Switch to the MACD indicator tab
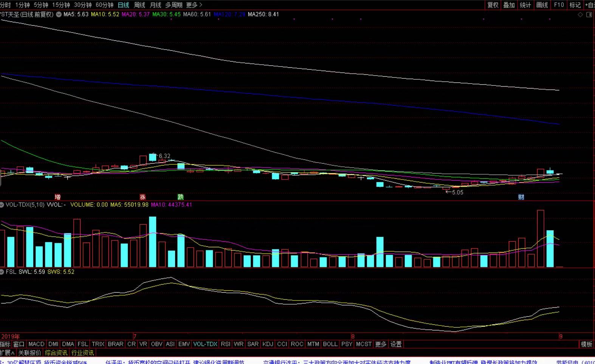595x364 pixels. coord(36,344)
